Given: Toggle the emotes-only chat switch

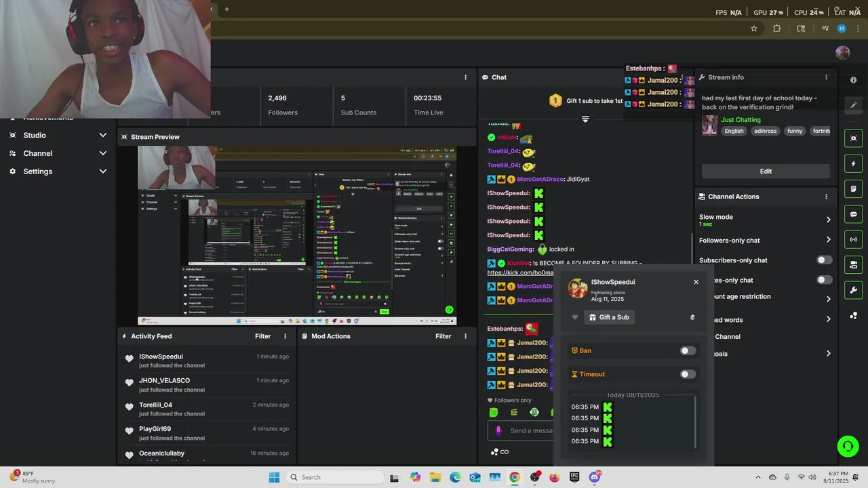Looking at the screenshot, I should (824, 280).
